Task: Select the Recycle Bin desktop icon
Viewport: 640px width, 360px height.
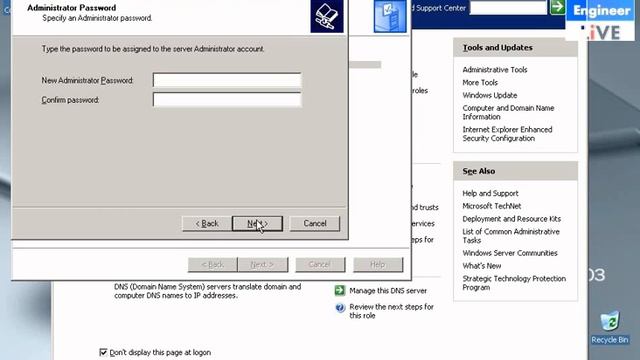Action: click(610, 327)
